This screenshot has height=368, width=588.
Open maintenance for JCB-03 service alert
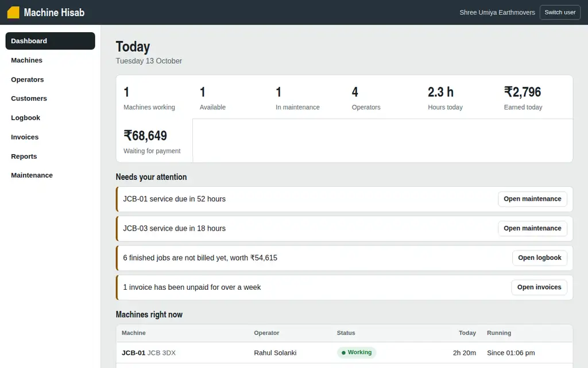[532, 228]
